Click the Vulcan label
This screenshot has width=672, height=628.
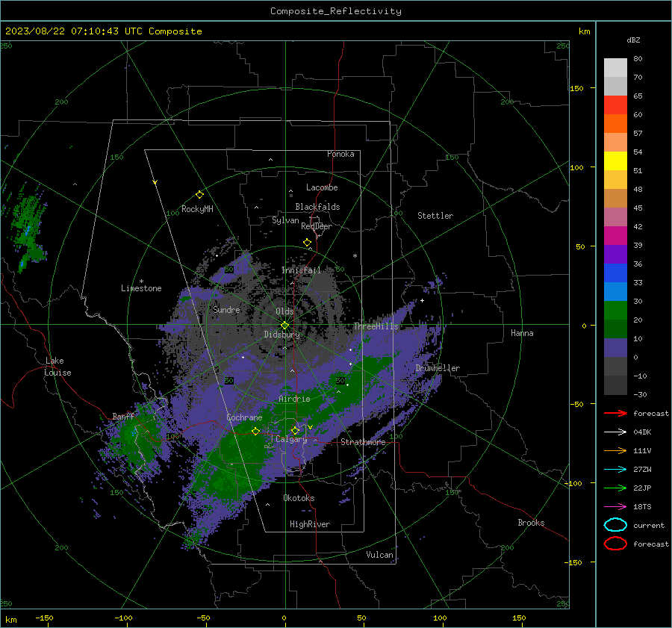click(379, 555)
